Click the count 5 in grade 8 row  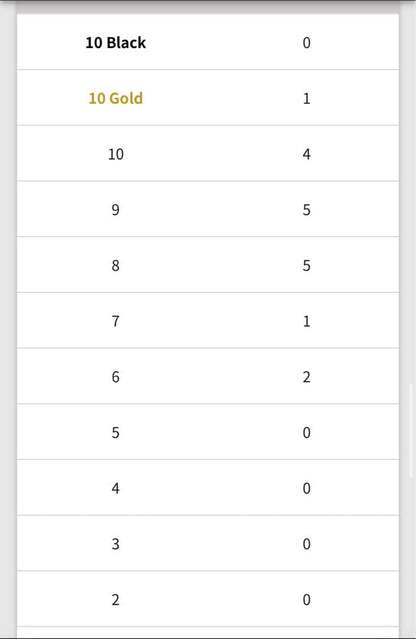[306, 266]
